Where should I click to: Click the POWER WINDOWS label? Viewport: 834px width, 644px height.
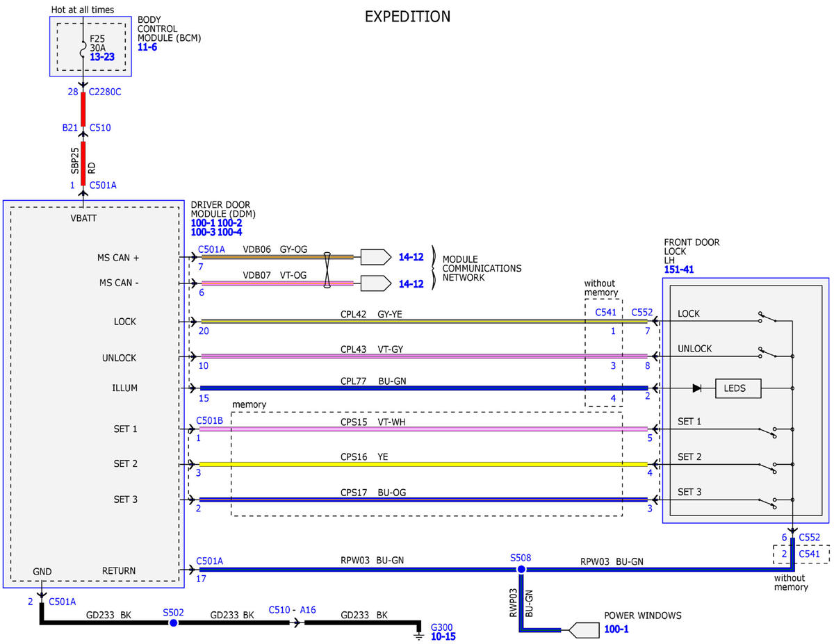click(643, 616)
